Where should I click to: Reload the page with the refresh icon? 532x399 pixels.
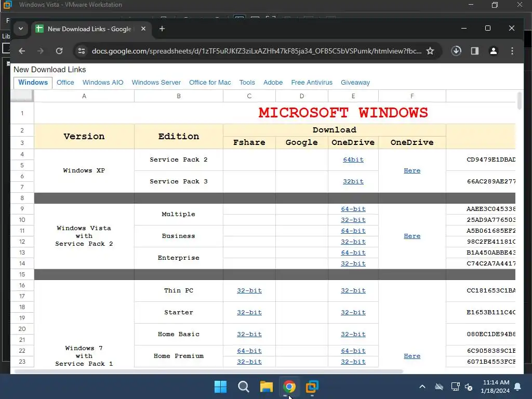click(59, 51)
